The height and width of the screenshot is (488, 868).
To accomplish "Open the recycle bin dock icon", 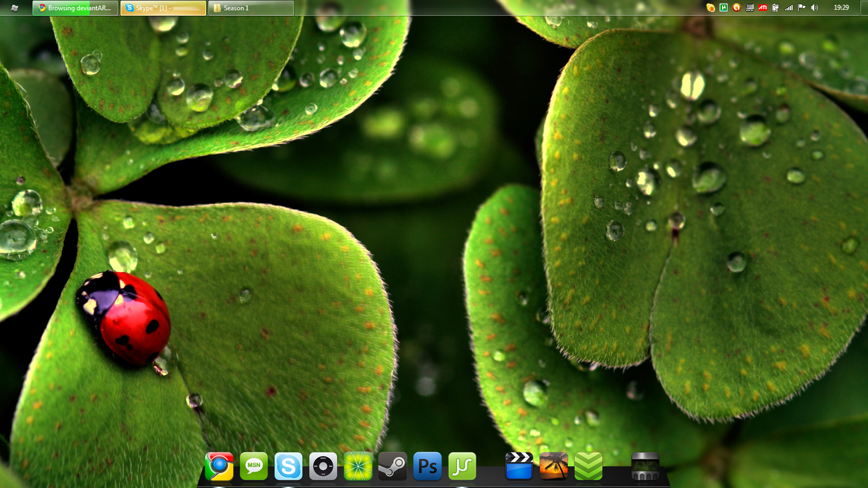I will coord(646,466).
